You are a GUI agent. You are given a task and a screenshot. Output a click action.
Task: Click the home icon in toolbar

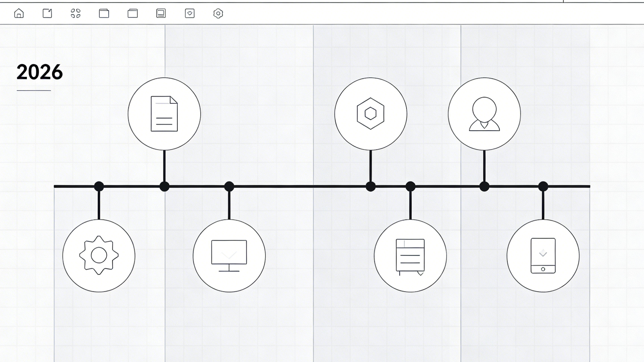tap(19, 13)
